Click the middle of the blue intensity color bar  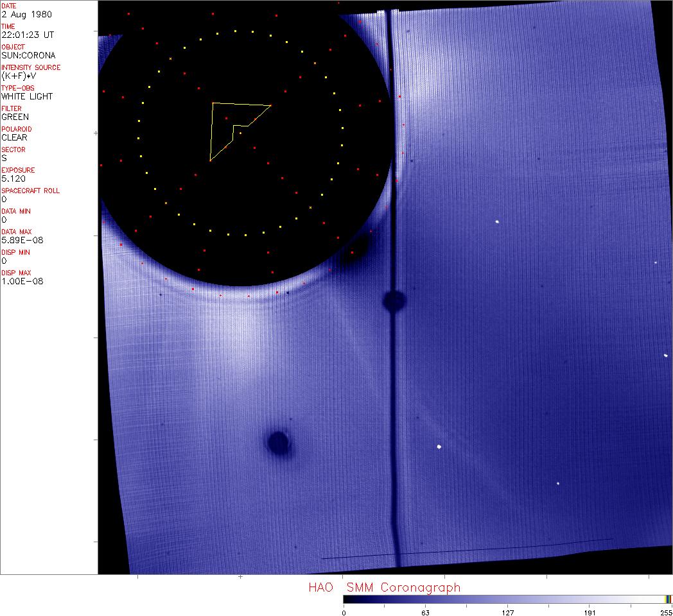(507, 599)
